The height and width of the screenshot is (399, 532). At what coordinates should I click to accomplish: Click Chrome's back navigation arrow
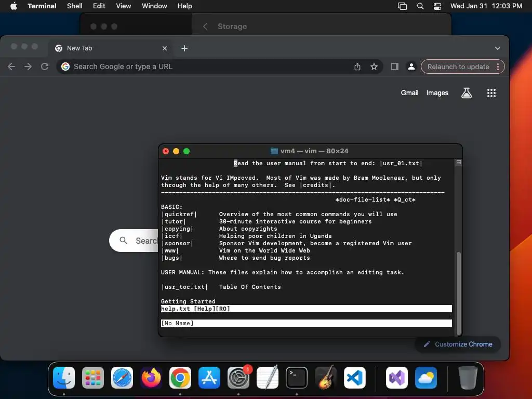11,66
